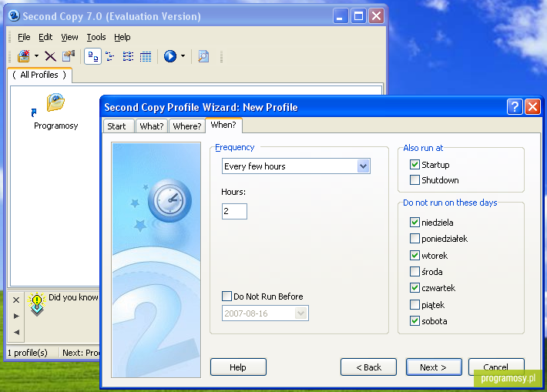Click the wizard Help button
The height and width of the screenshot is (392, 547).
pyautogui.click(x=238, y=367)
